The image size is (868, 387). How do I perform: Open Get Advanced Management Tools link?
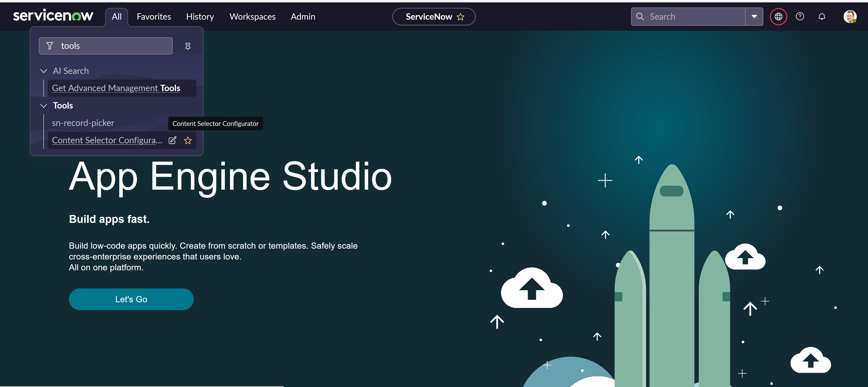pos(116,88)
